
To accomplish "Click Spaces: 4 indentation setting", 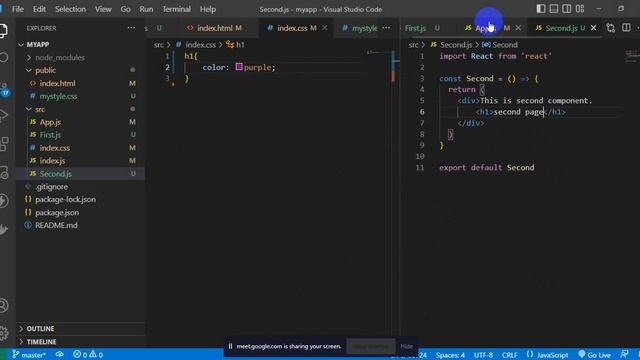I will click(x=450, y=355).
